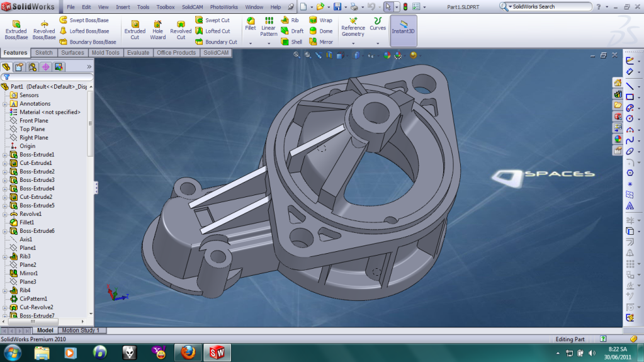The height and width of the screenshot is (362, 644).
Task: Apply the Fillet tool
Action: (x=250, y=24)
